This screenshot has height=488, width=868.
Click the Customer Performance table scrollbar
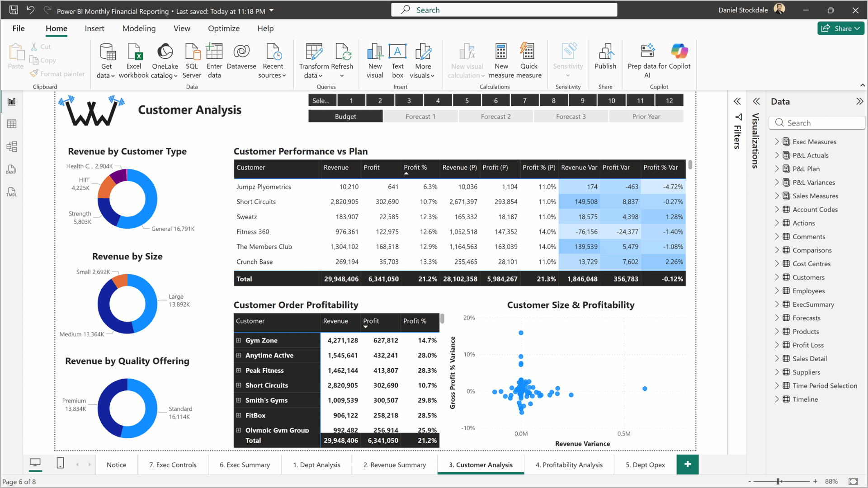pyautogui.click(x=690, y=165)
